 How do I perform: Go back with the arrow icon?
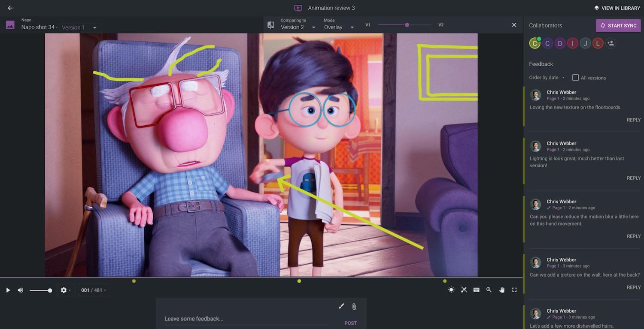point(10,8)
